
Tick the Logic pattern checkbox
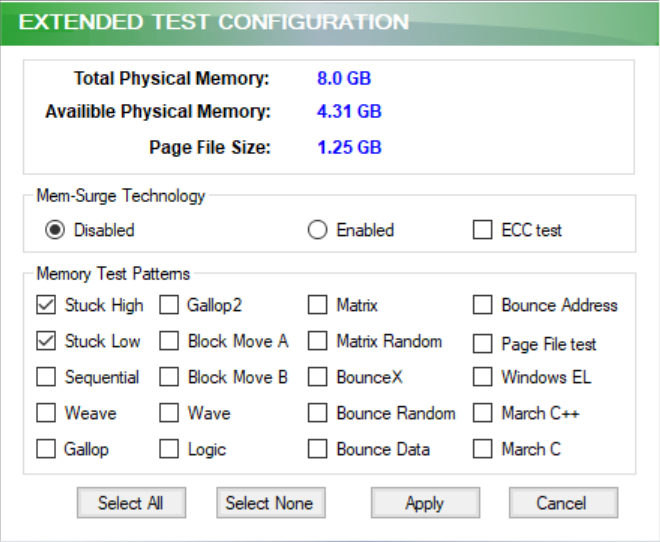point(169,449)
